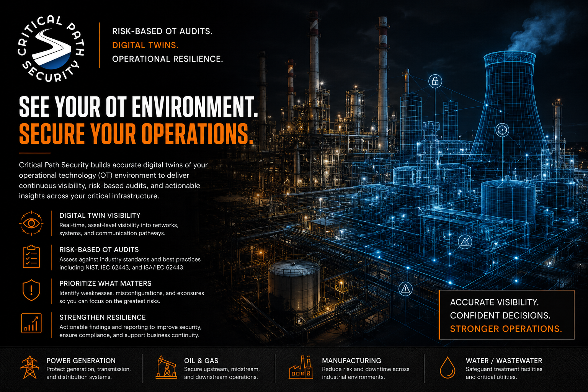Click the paragraph starting "Critical Path Security builds"
Screen dimensions: 588x392
coord(113,180)
